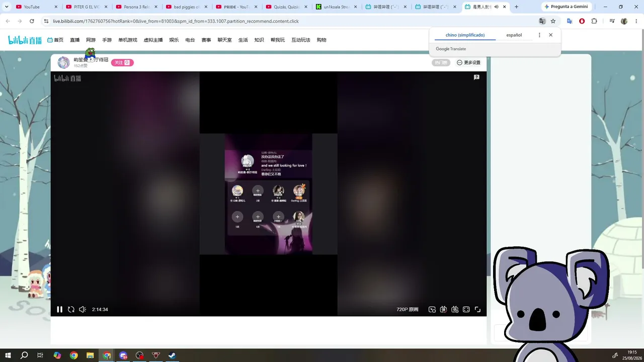Translate page to español
The height and width of the screenshot is (362, 644).
coord(514,35)
